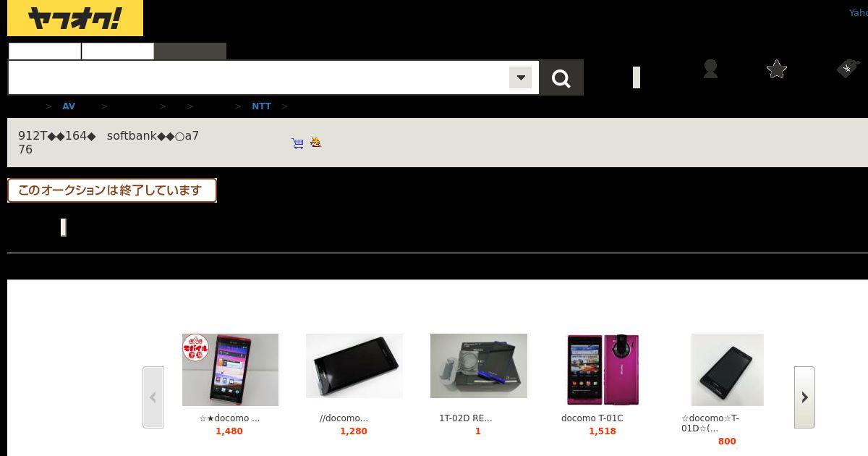868x456 pixels.
Task: Click the Yahoo Auctions logo
Action: (x=75, y=18)
